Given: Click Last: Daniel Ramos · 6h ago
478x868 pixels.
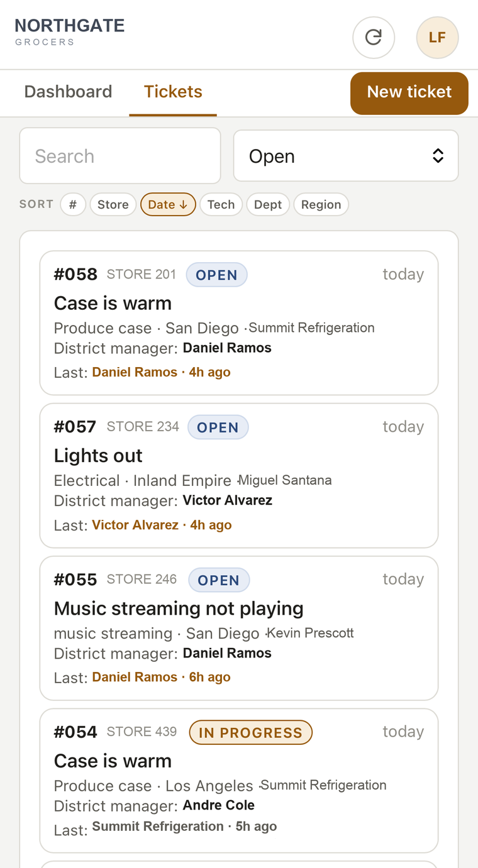Looking at the screenshot, I should coord(142,677).
